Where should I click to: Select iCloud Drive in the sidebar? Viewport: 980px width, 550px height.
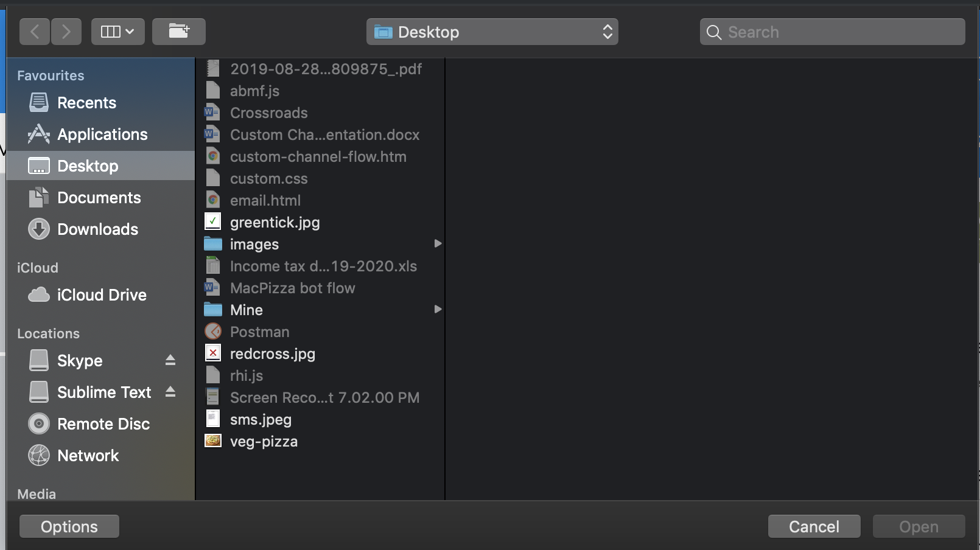click(102, 295)
